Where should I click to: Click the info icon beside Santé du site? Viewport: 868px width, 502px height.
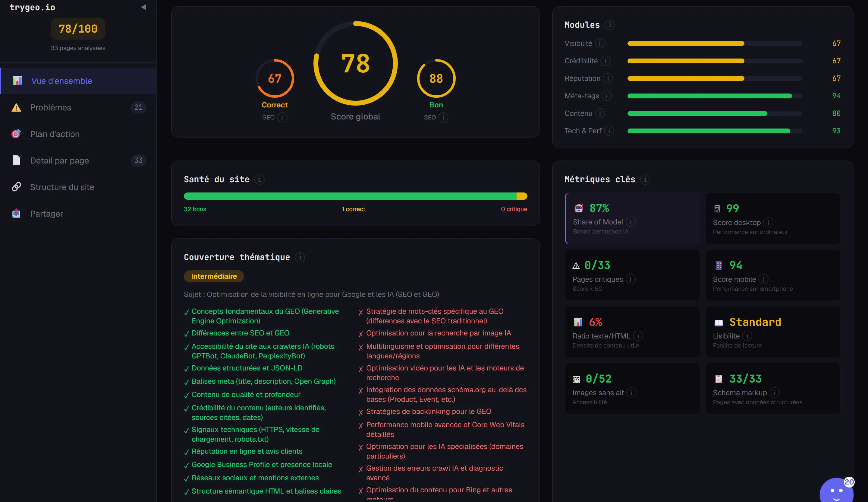(x=259, y=179)
